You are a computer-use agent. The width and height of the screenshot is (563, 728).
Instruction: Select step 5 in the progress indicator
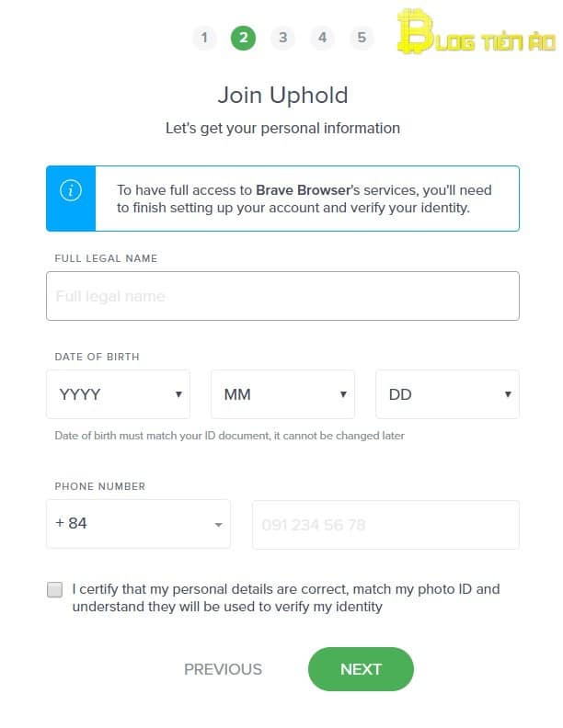[362, 38]
